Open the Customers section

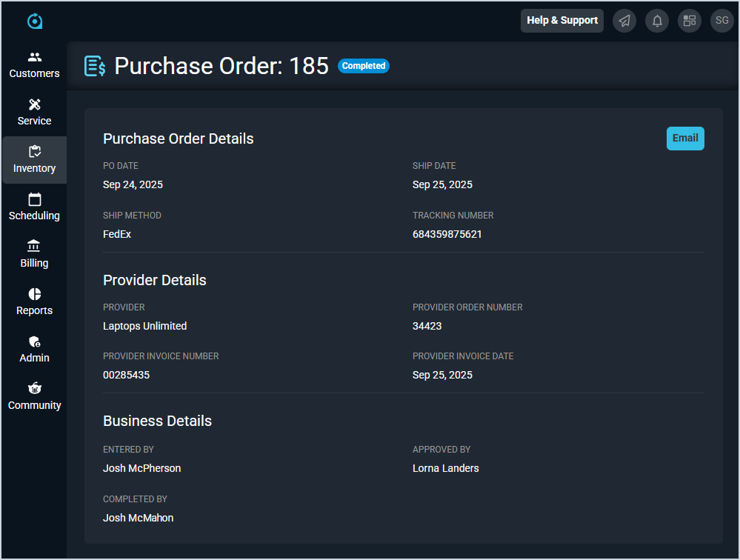pos(34,64)
